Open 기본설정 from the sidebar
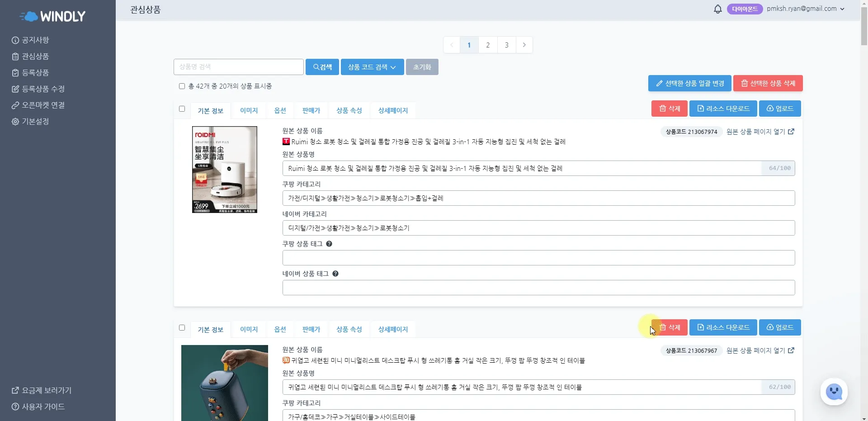This screenshot has height=421, width=868. (30, 122)
